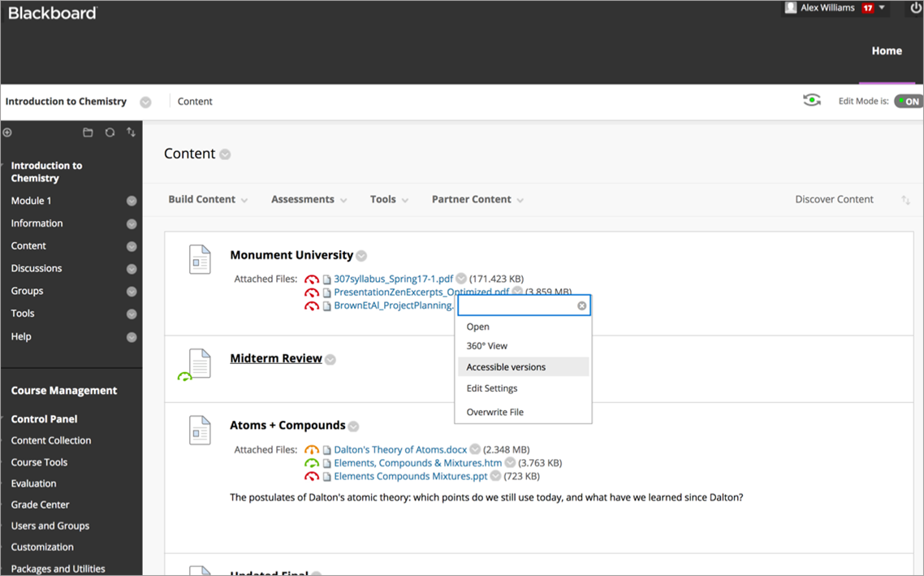The image size is (924, 576).
Task: Select Overwrite File in the context menu
Action: tap(494, 412)
